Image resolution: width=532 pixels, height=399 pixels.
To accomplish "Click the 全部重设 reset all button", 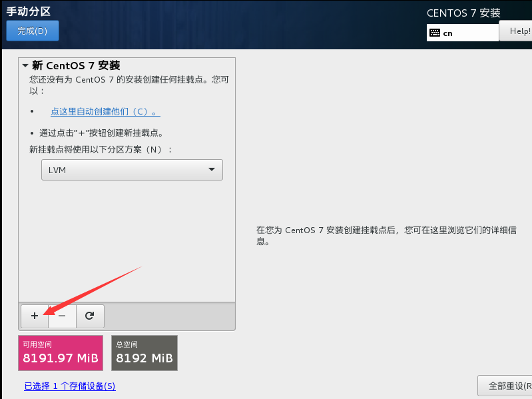I will coord(506,386).
